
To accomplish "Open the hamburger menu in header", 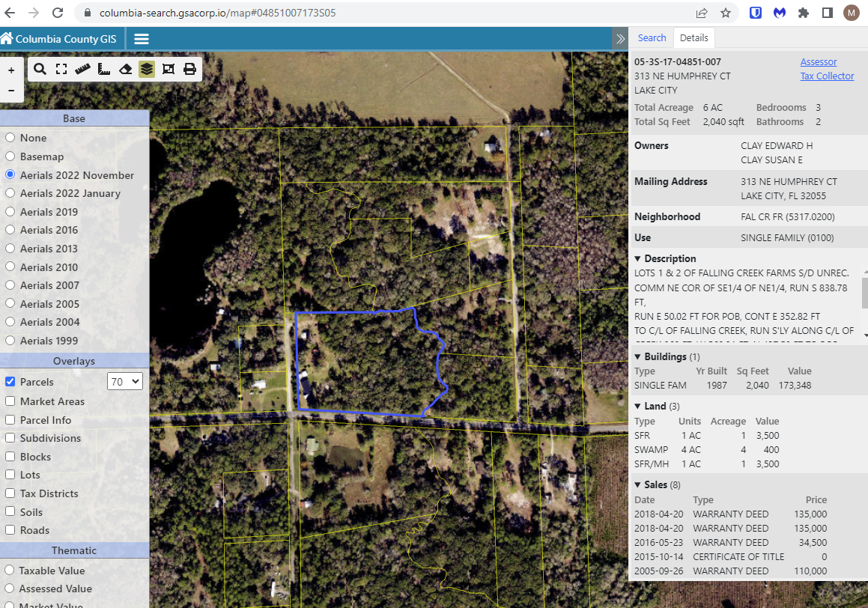I will click(x=141, y=39).
